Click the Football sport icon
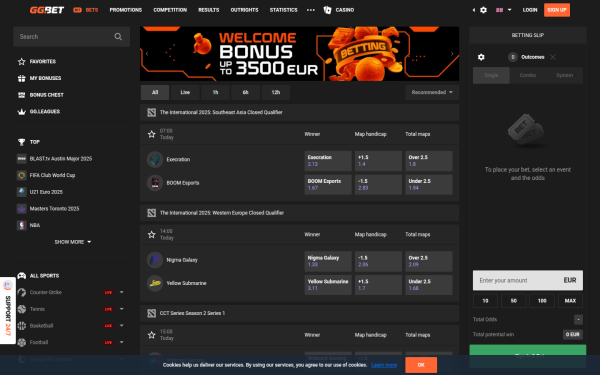The image size is (600, 375). (21, 342)
